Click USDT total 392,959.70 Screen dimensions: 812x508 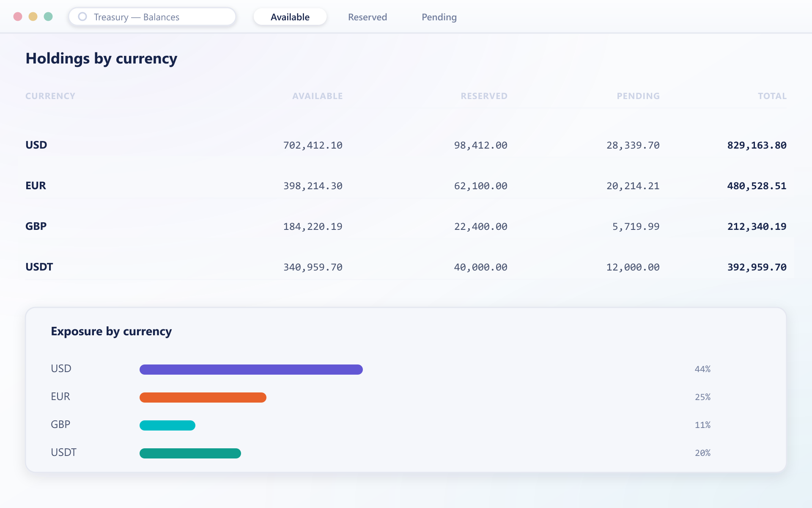coord(757,267)
